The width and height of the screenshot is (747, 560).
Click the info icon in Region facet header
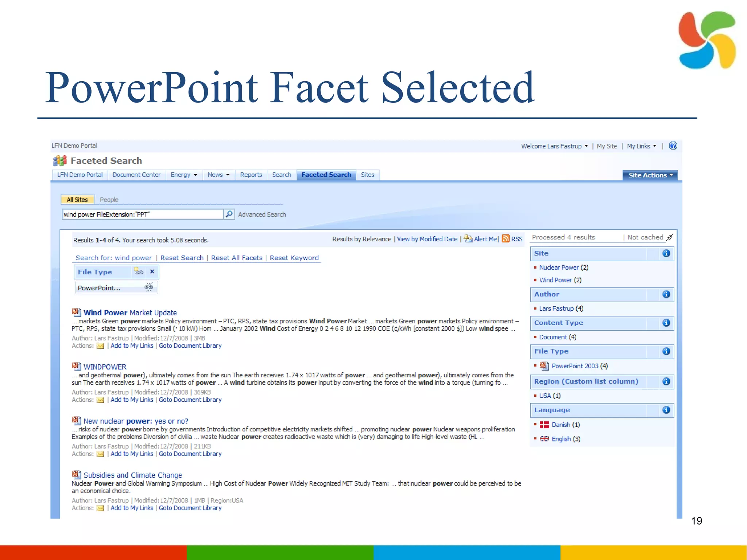[x=666, y=381]
